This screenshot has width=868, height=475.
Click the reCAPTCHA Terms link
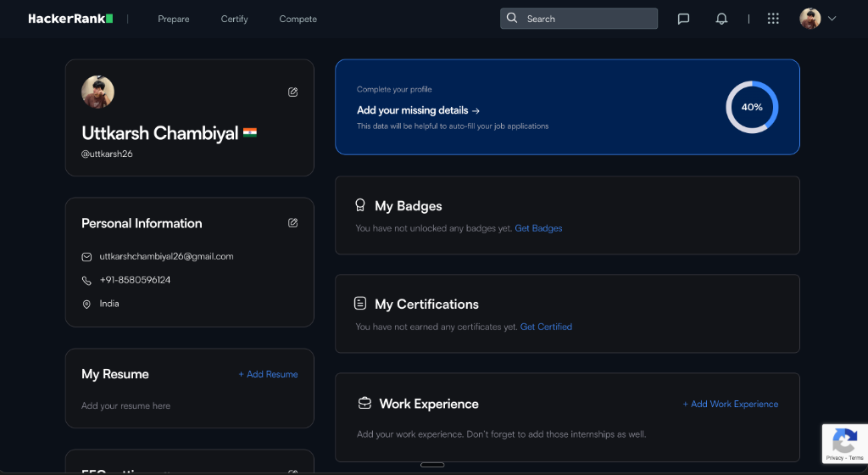point(856,458)
